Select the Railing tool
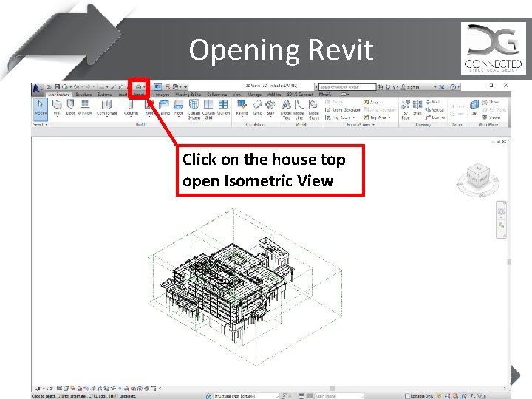The width and height of the screenshot is (532, 399). (242, 108)
